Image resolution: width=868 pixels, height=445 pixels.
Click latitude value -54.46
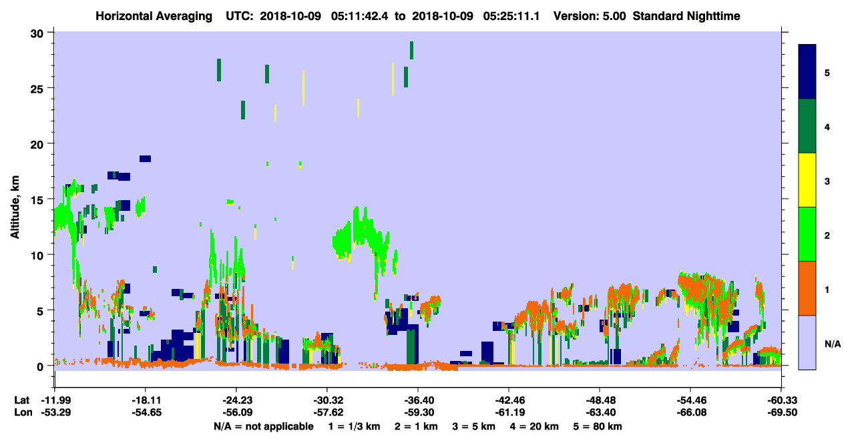click(690, 400)
